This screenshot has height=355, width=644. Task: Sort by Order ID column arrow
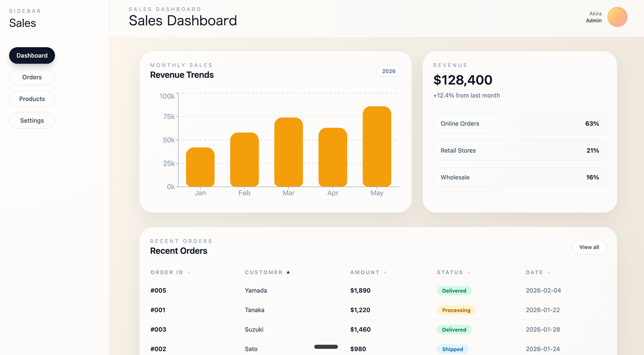[189, 272]
